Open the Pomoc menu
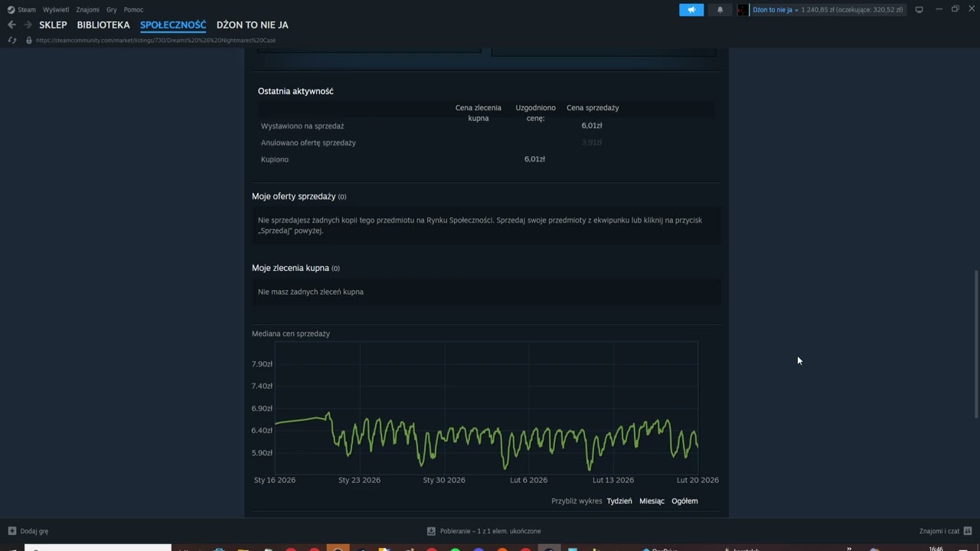The image size is (980, 551). [x=133, y=10]
